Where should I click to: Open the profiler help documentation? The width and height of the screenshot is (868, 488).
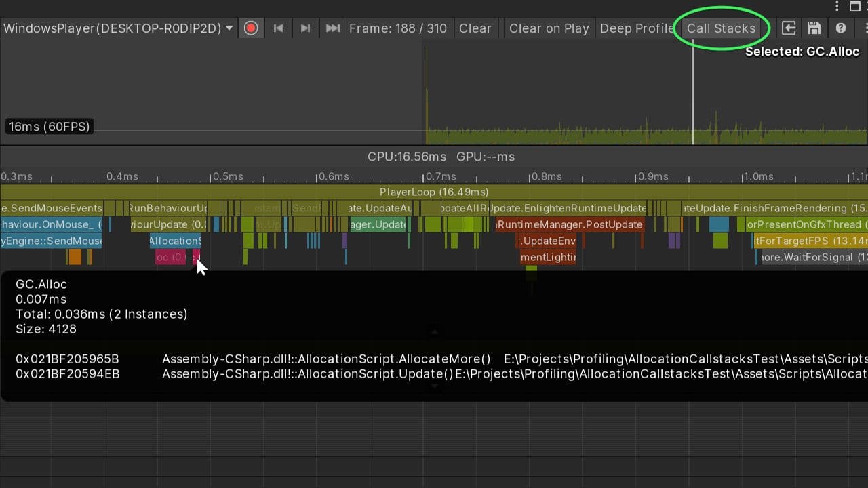[x=841, y=28]
